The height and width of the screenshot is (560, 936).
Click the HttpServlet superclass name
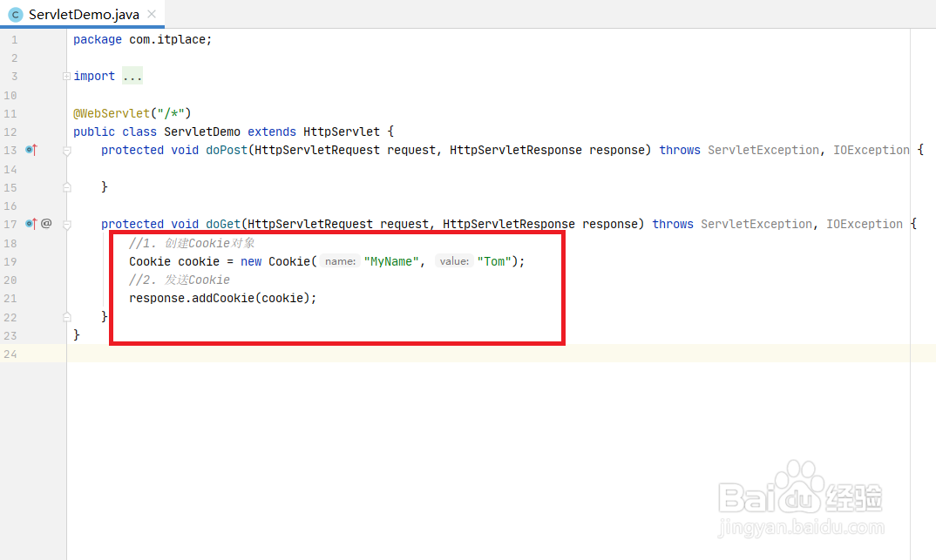(342, 132)
